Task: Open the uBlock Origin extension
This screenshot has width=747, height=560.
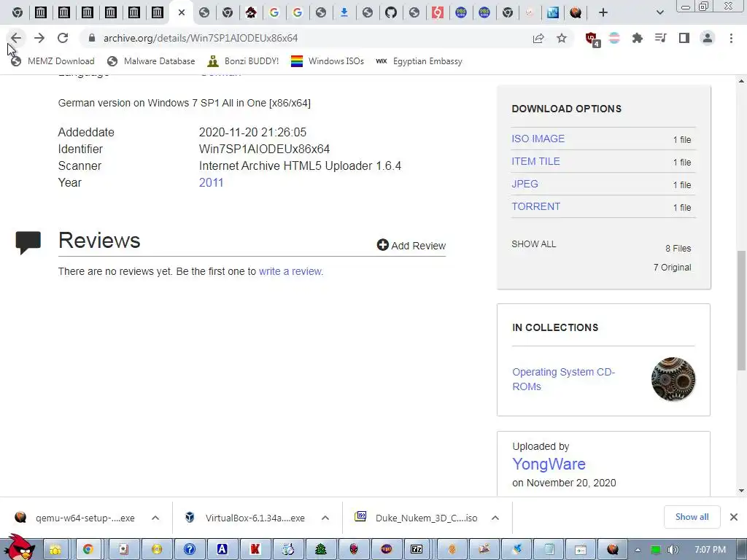Action: click(592, 39)
